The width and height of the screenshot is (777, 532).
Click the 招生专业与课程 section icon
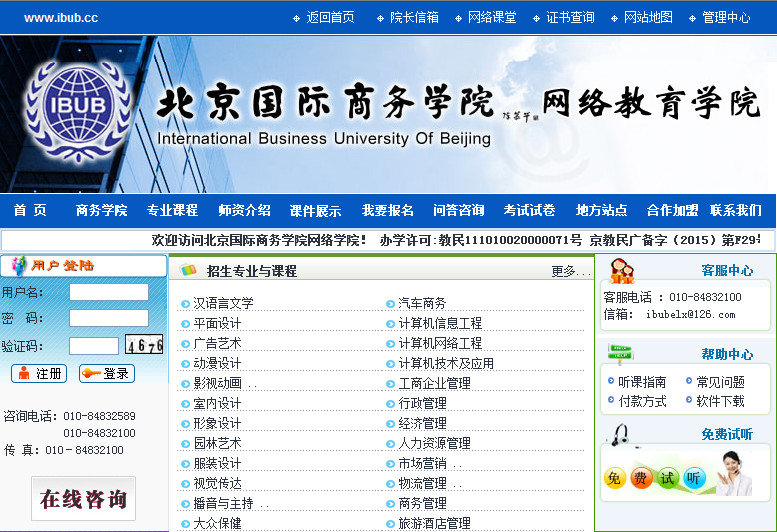[x=189, y=270]
